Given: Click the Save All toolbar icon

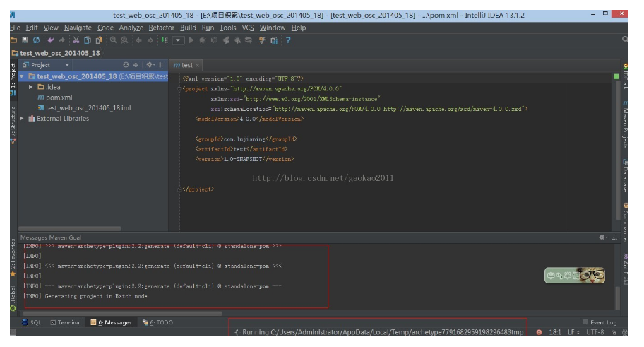Looking at the screenshot, I should 24,40.
